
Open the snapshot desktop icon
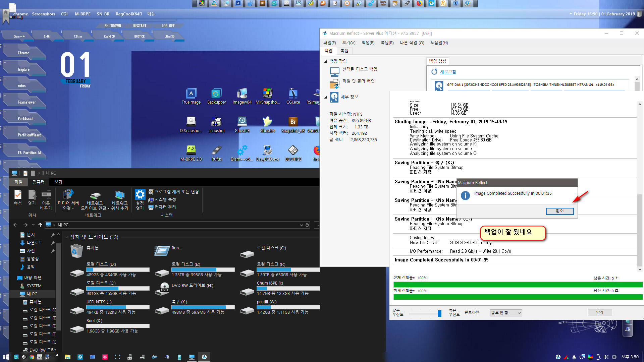click(216, 124)
